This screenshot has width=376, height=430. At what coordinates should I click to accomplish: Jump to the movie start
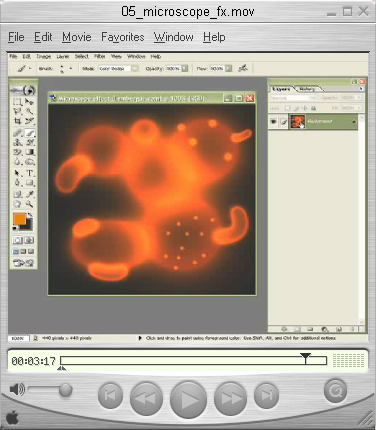[x=111, y=395]
